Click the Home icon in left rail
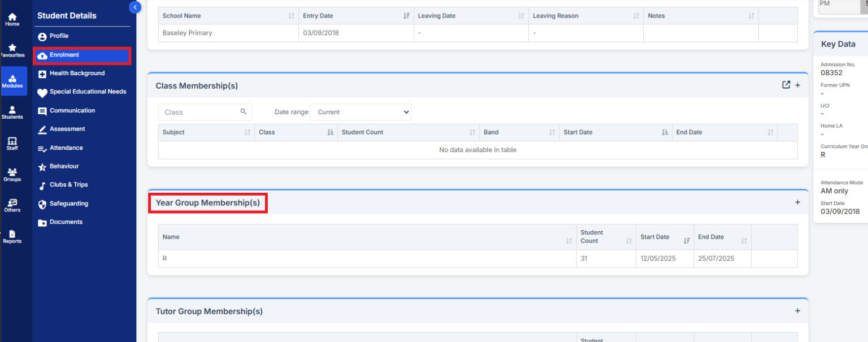Viewport: 868px width, 342px height. coord(12,20)
